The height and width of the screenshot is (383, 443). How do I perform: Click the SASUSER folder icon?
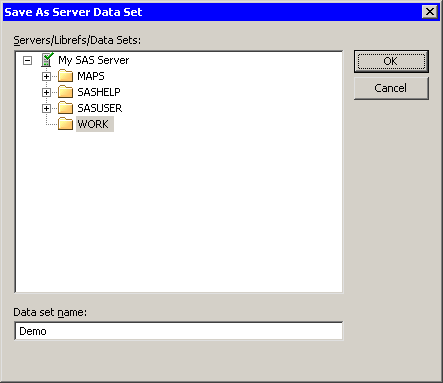tap(65, 108)
